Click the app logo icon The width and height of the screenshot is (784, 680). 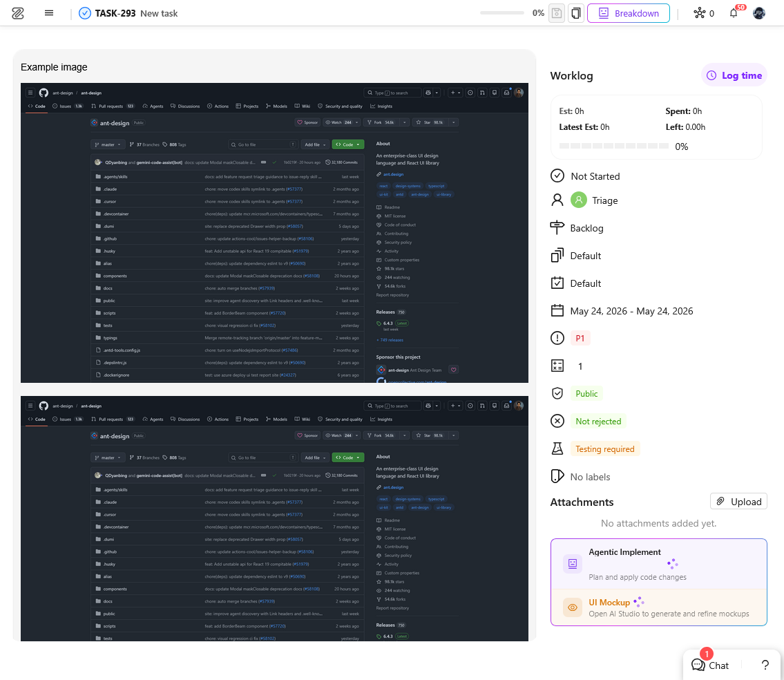pyautogui.click(x=18, y=13)
